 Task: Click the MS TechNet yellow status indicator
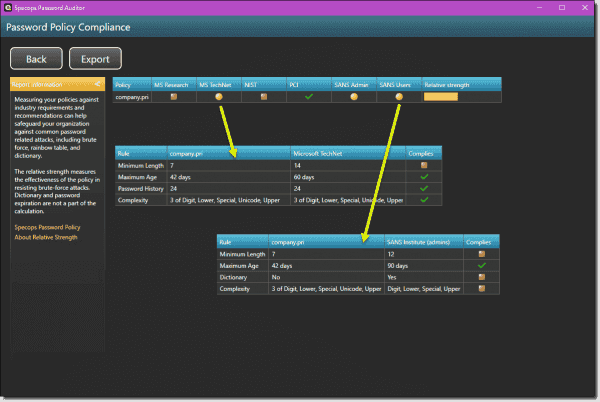point(218,98)
